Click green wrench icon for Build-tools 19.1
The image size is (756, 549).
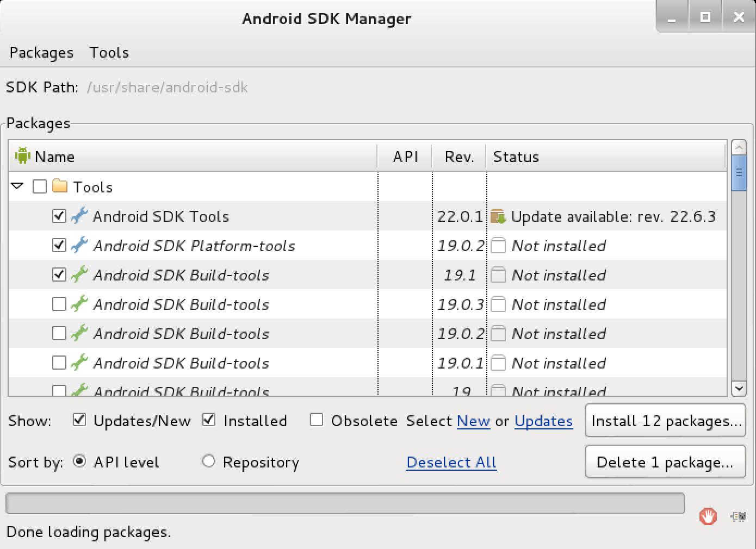click(79, 274)
